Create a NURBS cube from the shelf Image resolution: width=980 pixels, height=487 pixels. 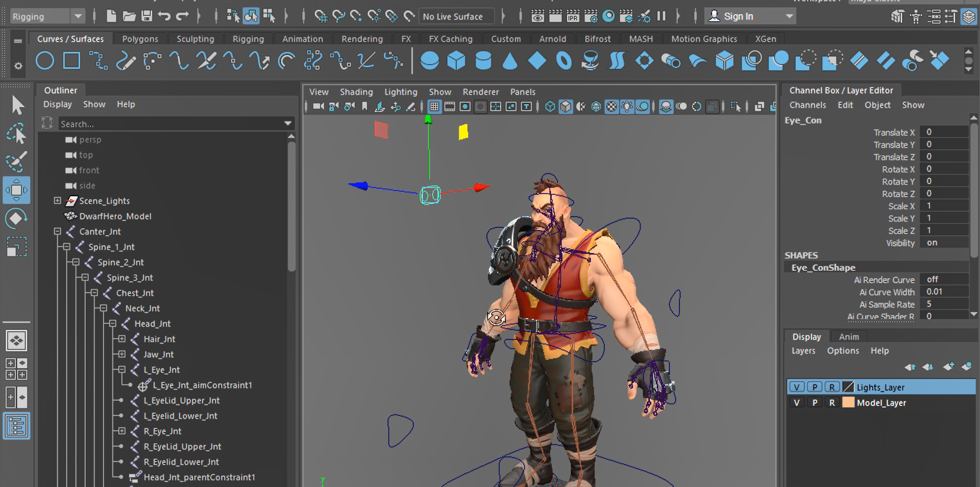[456, 61]
